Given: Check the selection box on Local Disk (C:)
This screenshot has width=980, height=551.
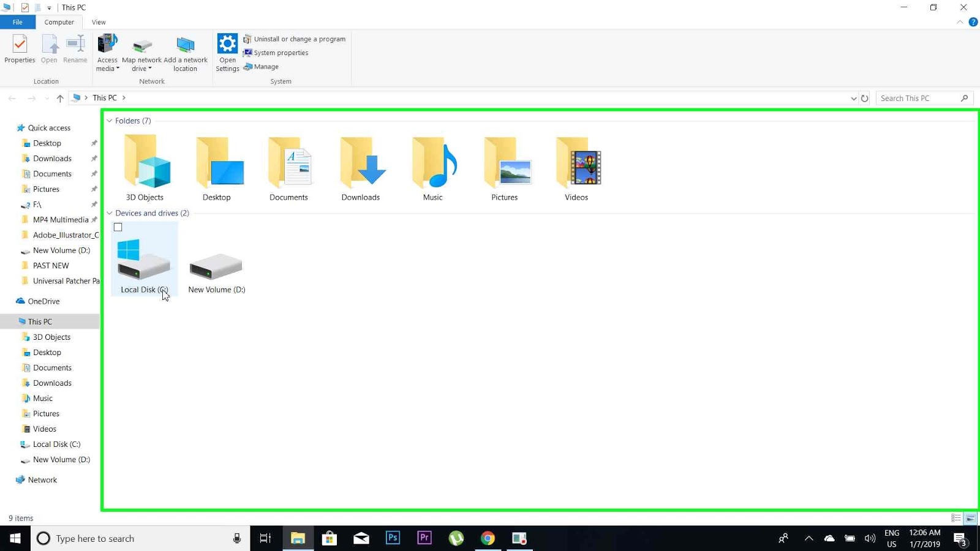Looking at the screenshot, I should click(118, 227).
